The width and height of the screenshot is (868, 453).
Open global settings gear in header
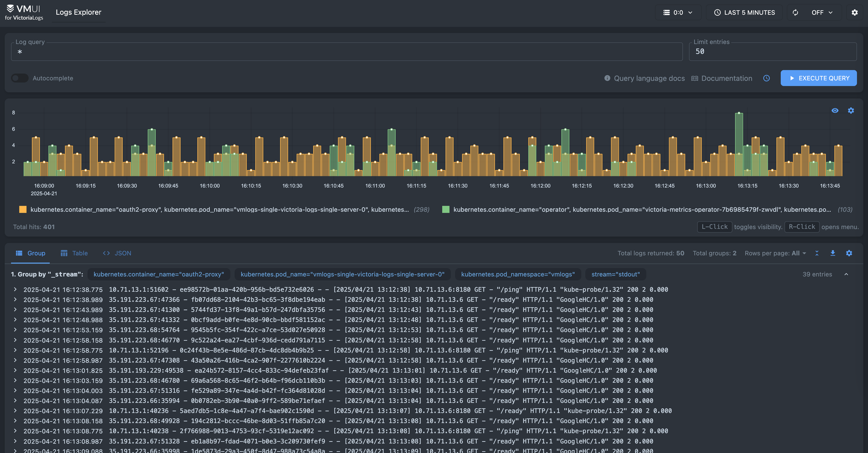coord(855,13)
